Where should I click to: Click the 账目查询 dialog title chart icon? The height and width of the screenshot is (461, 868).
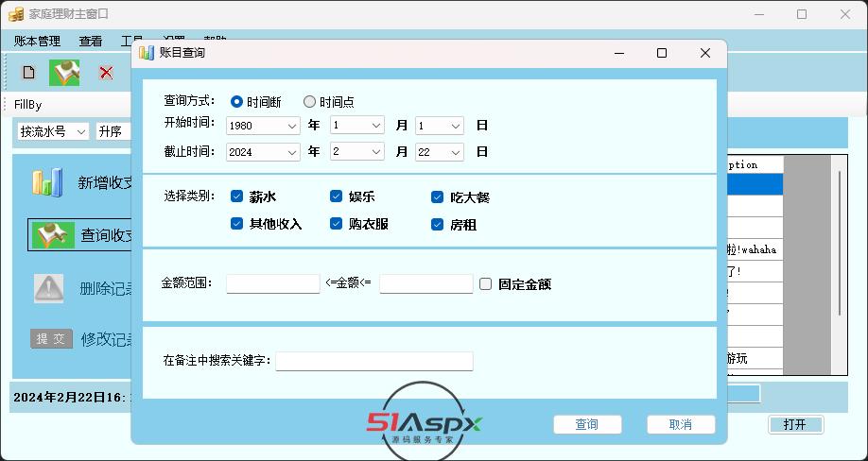pos(147,53)
